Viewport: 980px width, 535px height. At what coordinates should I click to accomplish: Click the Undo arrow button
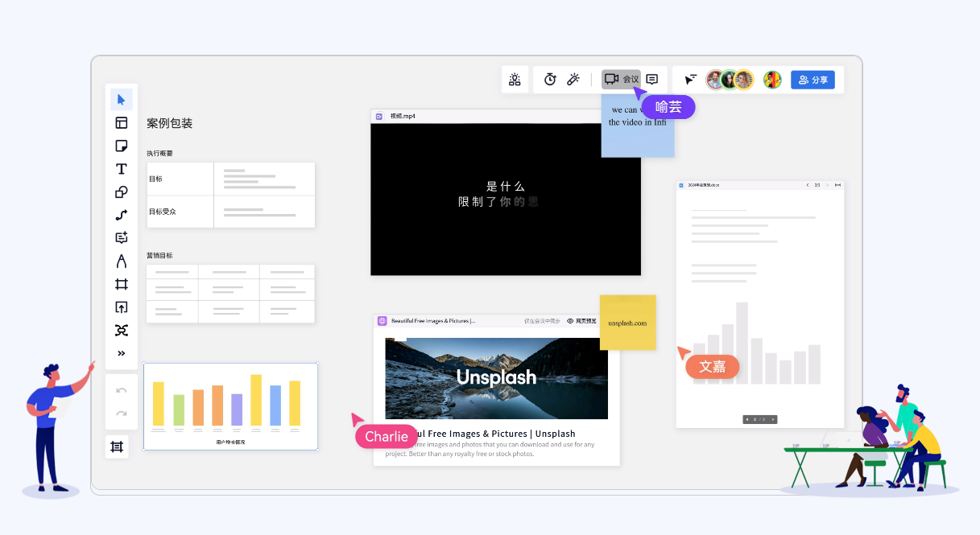tap(122, 390)
